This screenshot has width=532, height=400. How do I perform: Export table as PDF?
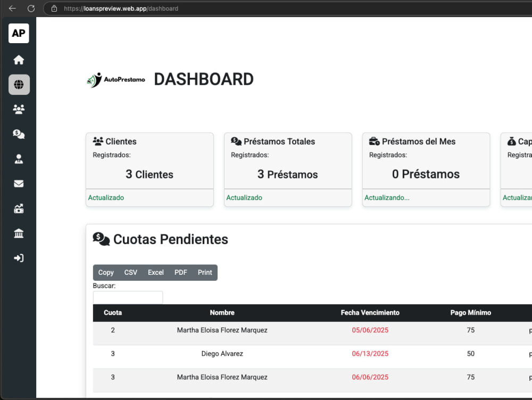point(180,272)
